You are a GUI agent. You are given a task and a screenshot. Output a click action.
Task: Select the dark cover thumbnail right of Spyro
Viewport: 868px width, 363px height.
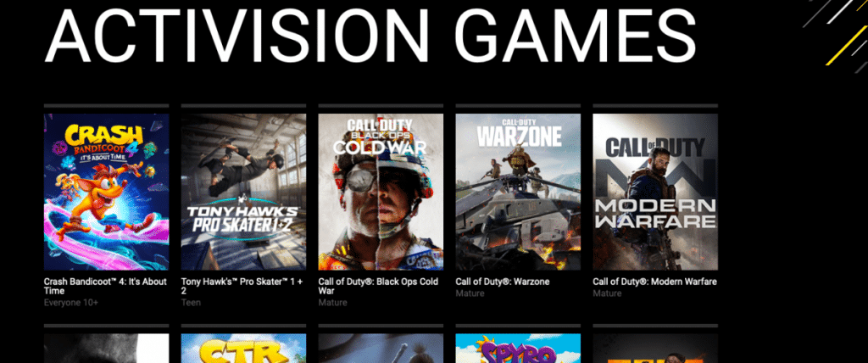(x=655, y=348)
